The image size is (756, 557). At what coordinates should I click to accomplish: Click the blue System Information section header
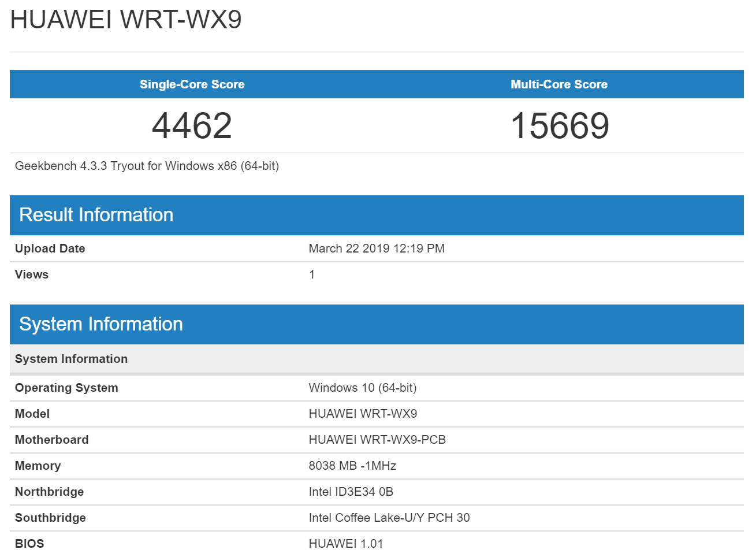click(377, 324)
